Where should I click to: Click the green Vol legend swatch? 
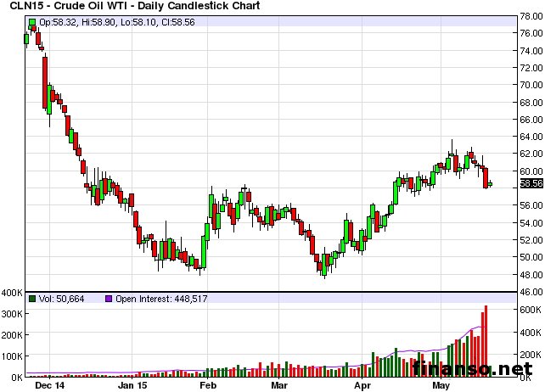(32, 299)
